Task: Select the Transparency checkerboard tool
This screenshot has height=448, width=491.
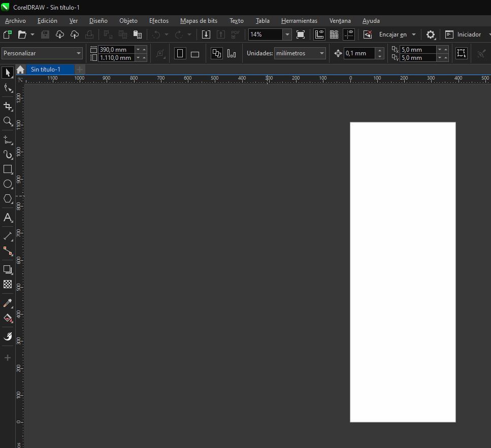Action: click(8, 284)
